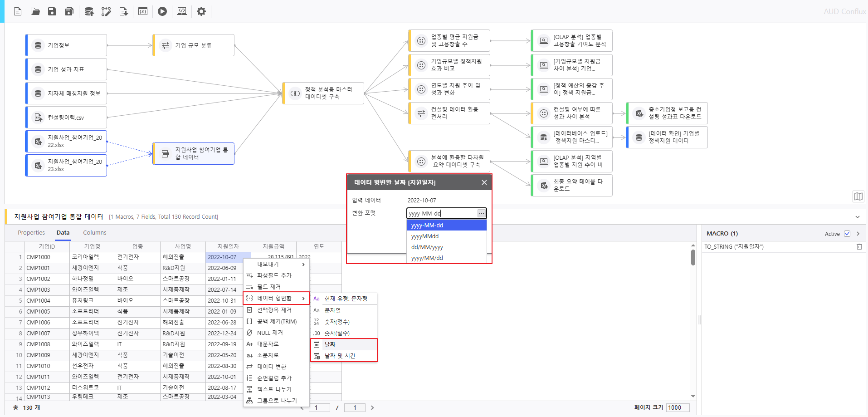The height and width of the screenshot is (417, 868).
Task: Switch to the Columns tab
Action: pyautogui.click(x=94, y=233)
